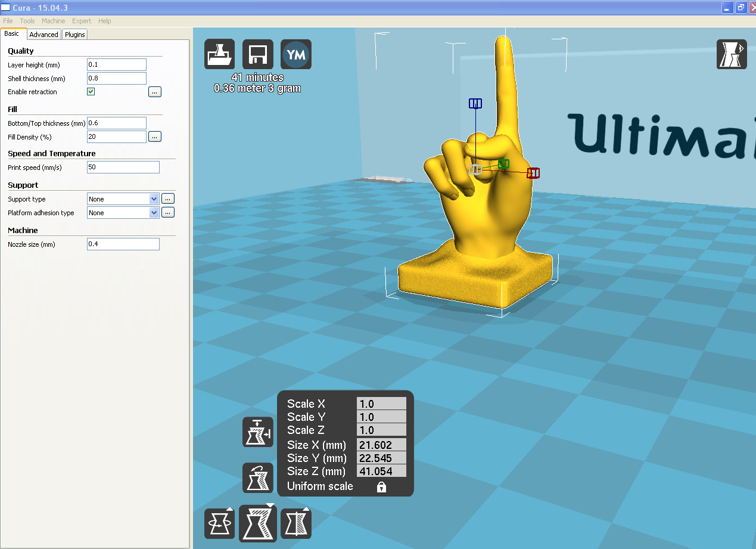The width and height of the screenshot is (756, 549).
Task: Click the Reset scale icon
Action: (x=257, y=477)
